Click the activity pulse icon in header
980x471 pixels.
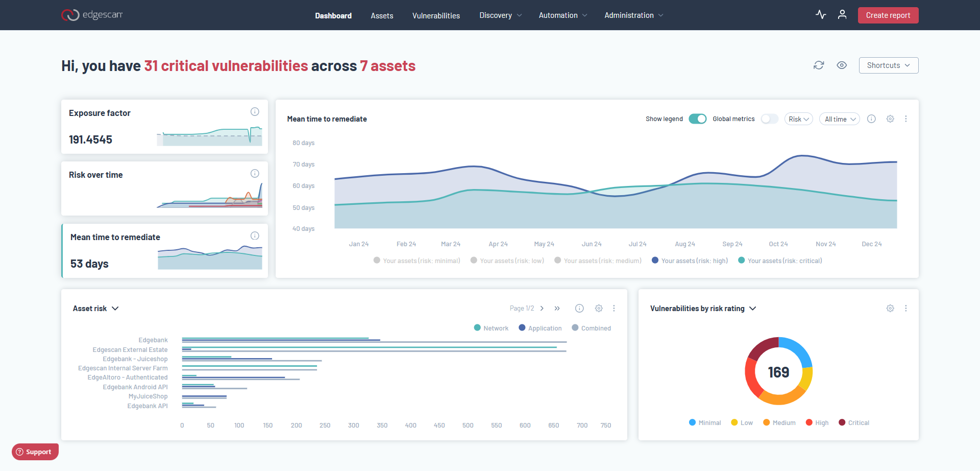[x=821, y=15]
